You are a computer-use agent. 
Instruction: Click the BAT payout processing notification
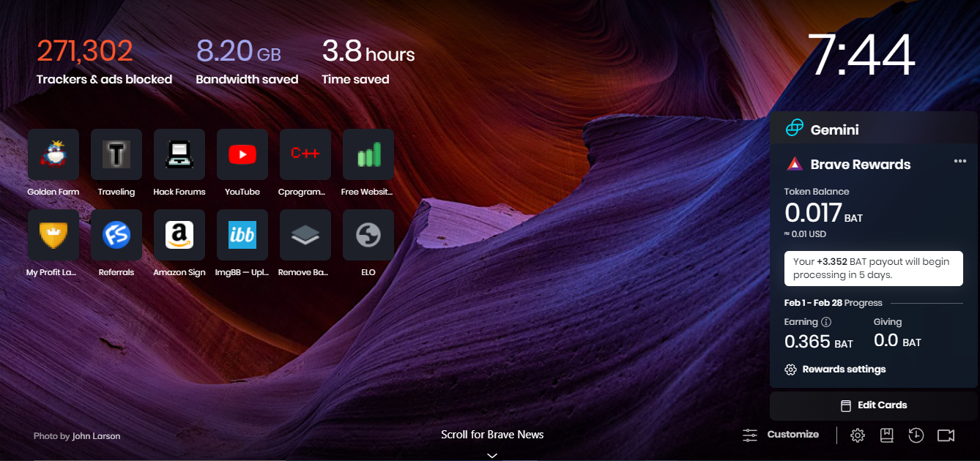pos(874,269)
